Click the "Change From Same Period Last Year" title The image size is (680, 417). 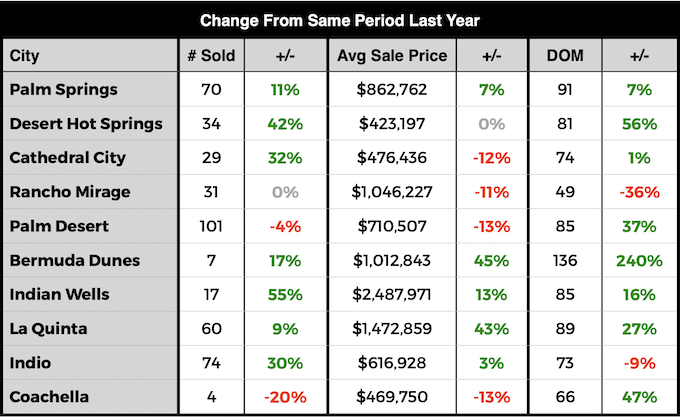click(x=339, y=19)
